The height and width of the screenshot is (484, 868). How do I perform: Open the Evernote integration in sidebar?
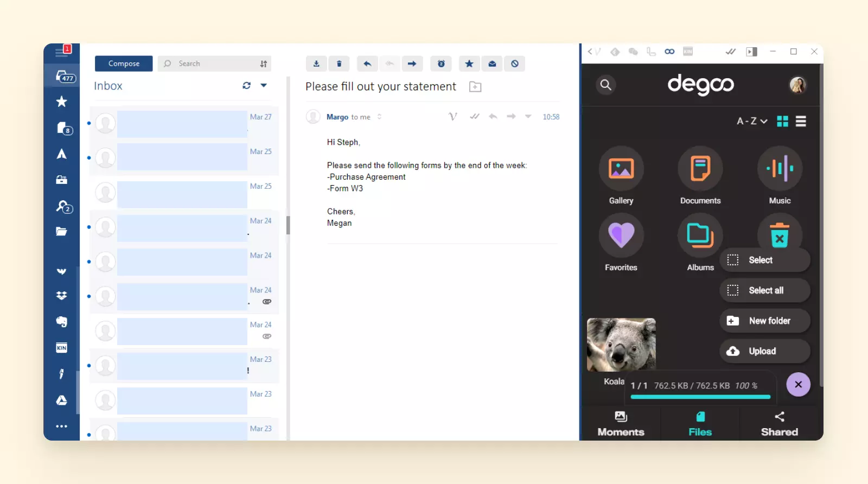(x=62, y=322)
